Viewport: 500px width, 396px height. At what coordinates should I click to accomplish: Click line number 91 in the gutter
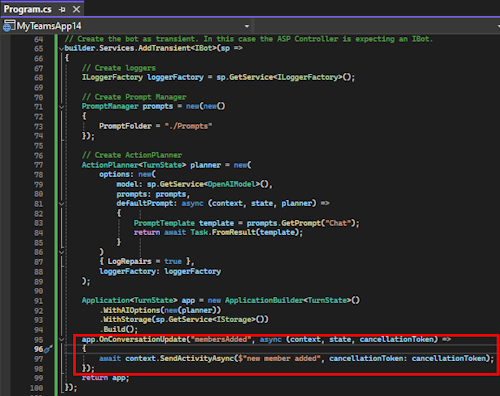[x=38, y=301]
